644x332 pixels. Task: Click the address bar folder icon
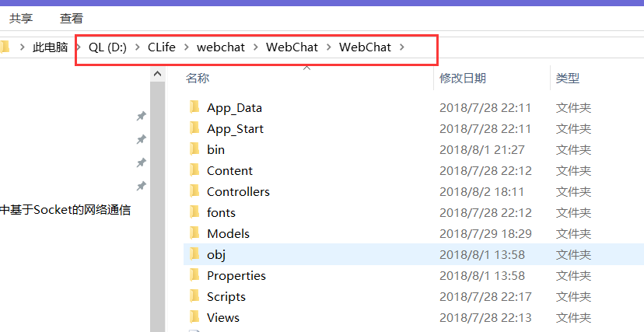tap(5, 47)
